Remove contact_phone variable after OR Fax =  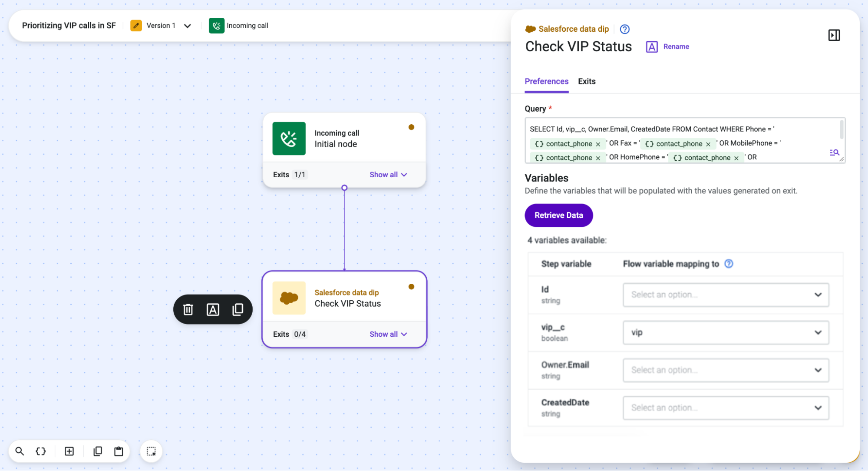708,144
